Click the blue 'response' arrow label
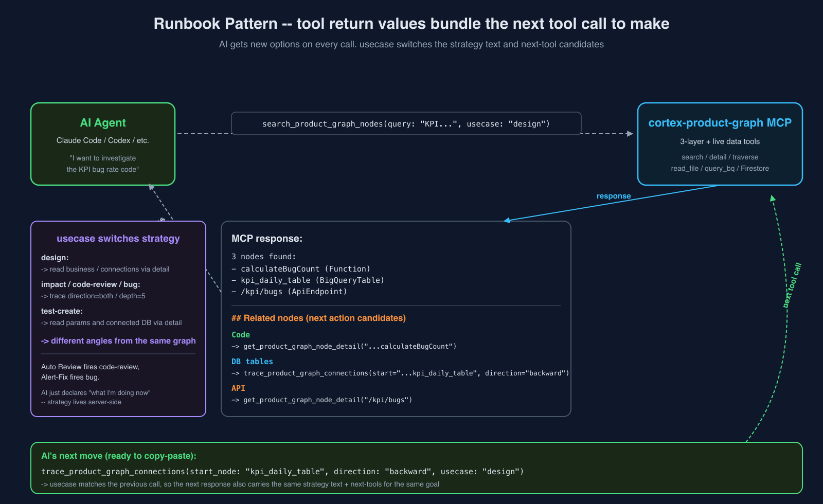Viewport: 823px width, 504px height. [x=614, y=196]
